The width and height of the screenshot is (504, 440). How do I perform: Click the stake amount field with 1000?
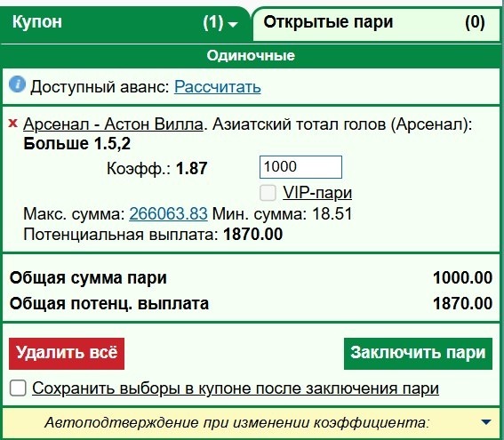point(300,167)
